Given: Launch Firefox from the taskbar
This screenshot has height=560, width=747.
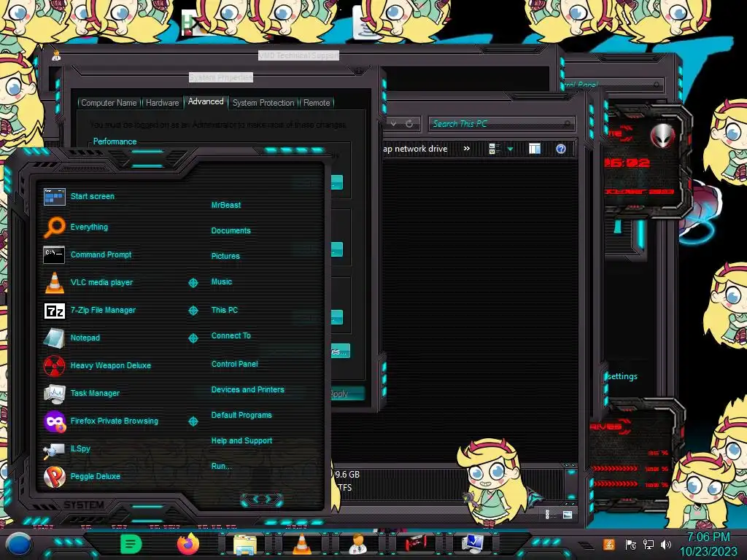Looking at the screenshot, I should (x=188, y=543).
